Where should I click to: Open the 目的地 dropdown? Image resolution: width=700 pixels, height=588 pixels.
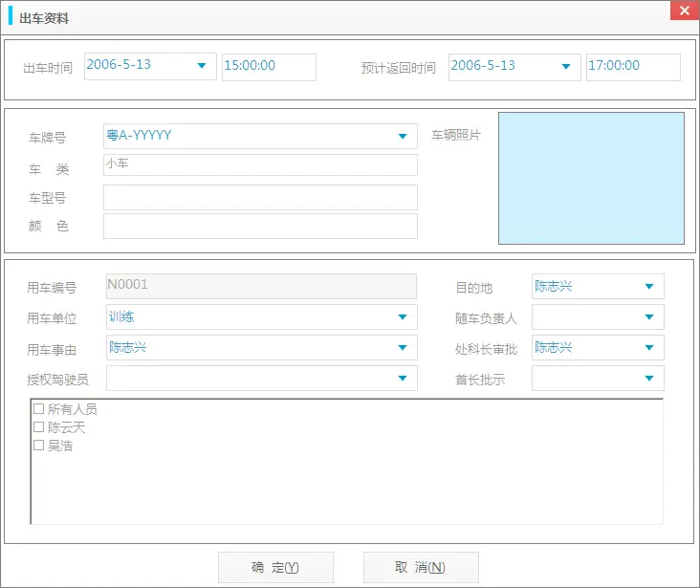click(x=649, y=286)
